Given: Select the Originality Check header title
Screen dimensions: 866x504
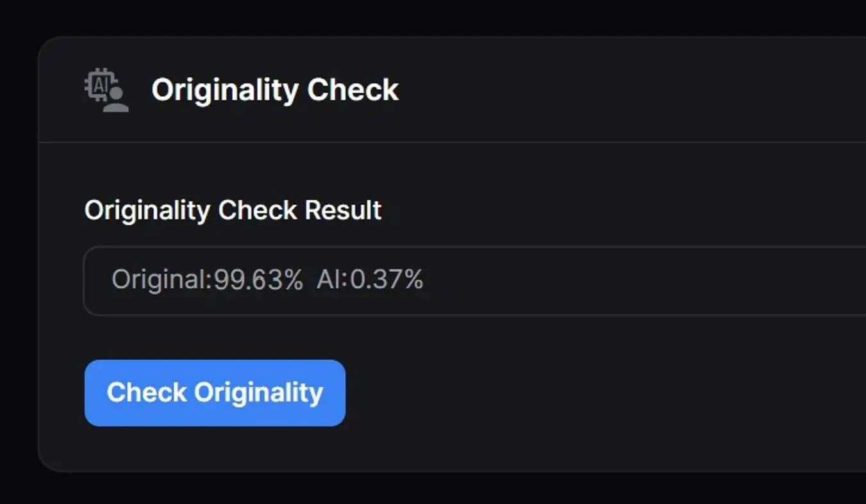Looking at the screenshot, I should [275, 90].
